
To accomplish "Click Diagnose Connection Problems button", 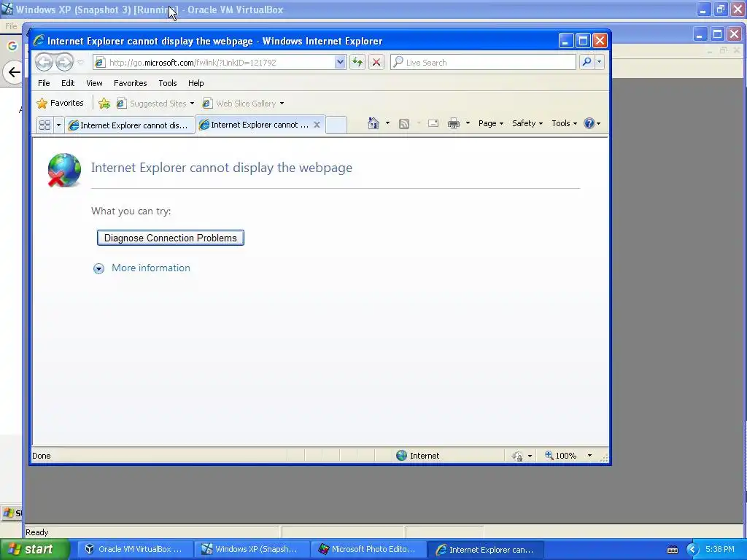I will tap(171, 238).
